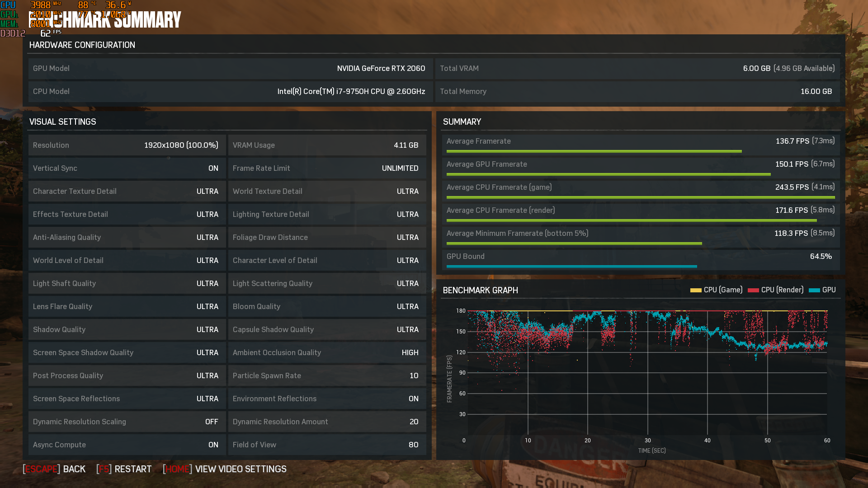Click the Light Scattering Quality row
868x488 pixels.
point(327,283)
